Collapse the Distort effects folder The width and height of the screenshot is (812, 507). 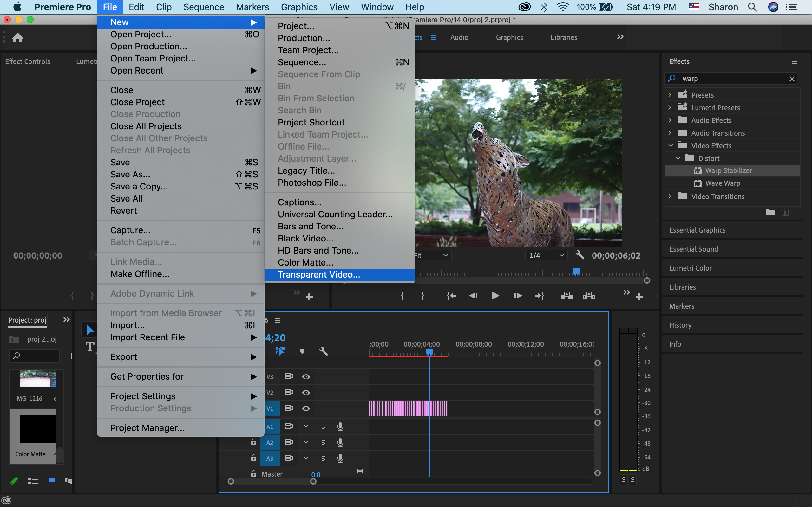(x=678, y=158)
